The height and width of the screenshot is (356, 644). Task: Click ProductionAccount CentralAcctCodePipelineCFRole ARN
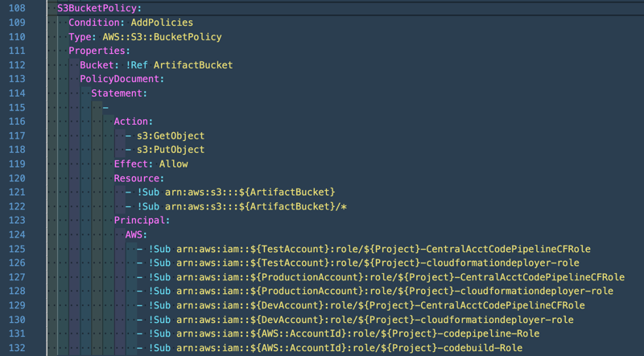tap(400, 277)
